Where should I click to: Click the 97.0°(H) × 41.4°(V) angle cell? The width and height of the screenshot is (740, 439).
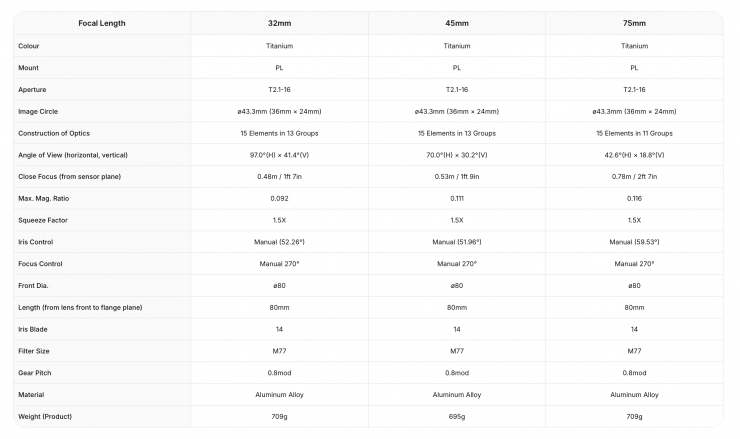[x=280, y=155]
